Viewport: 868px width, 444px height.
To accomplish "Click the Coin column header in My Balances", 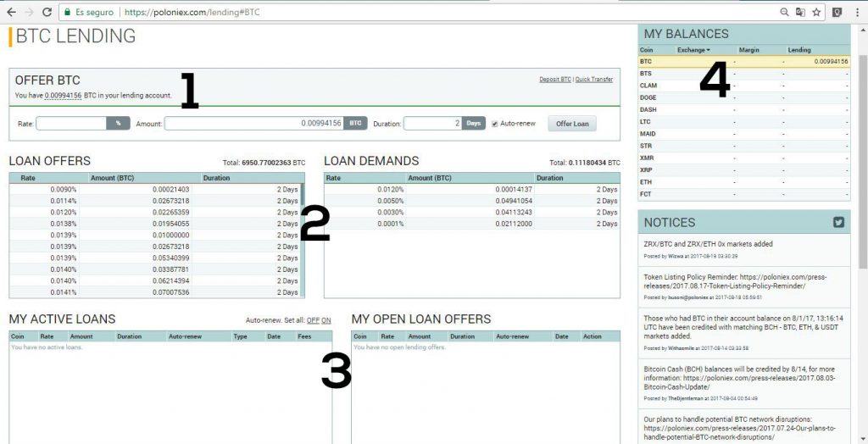I will click(x=646, y=50).
